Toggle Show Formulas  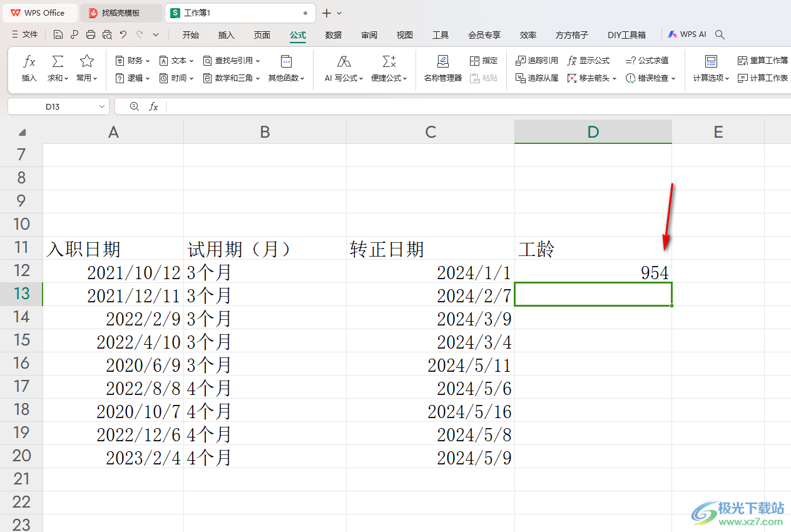point(588,61)
